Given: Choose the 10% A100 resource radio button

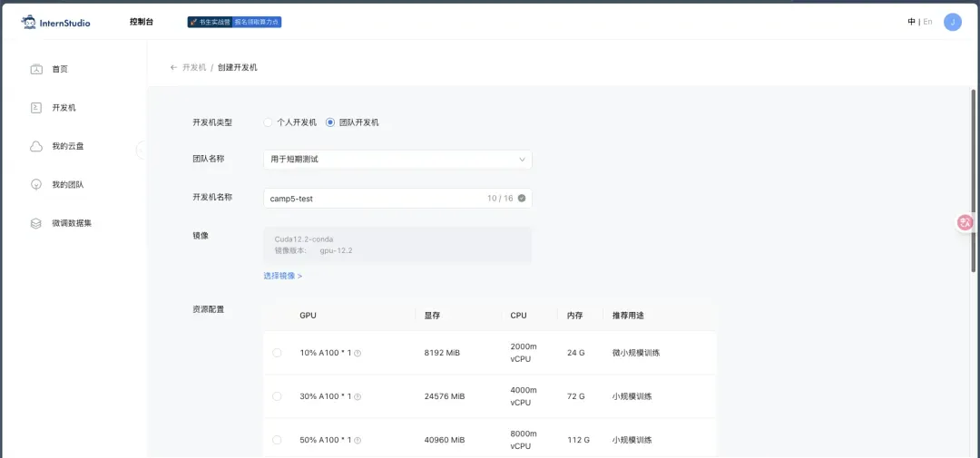Looking at the screenshot, I should [x=277, y=353].
